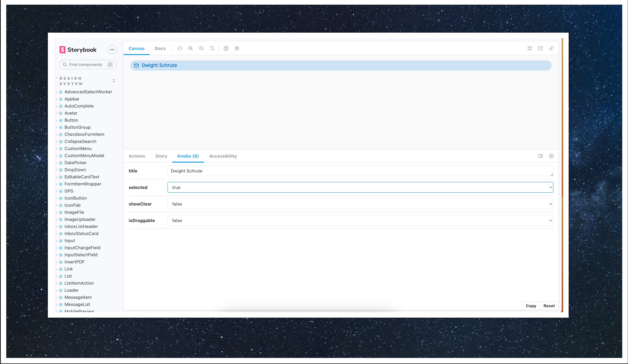This screenshot has width=628, height=364.
Task: Open the showClear knob dropdown
Action: 360,204
